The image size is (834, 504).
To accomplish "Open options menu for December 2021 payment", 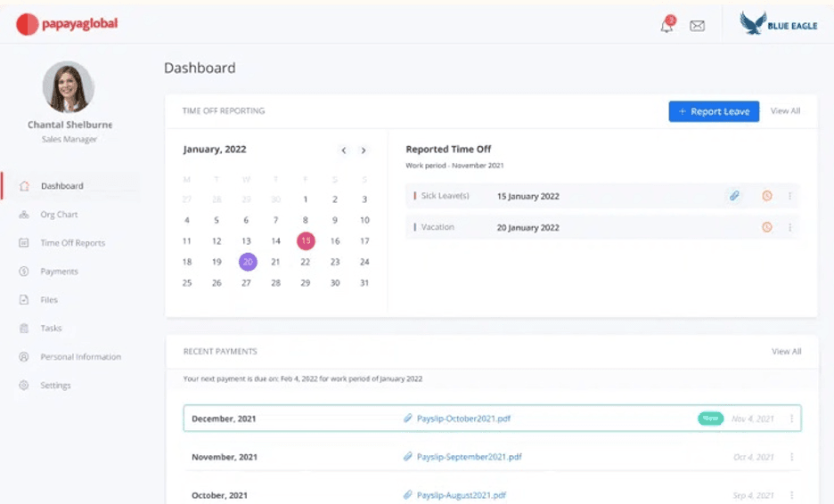I will coord(791,419).
